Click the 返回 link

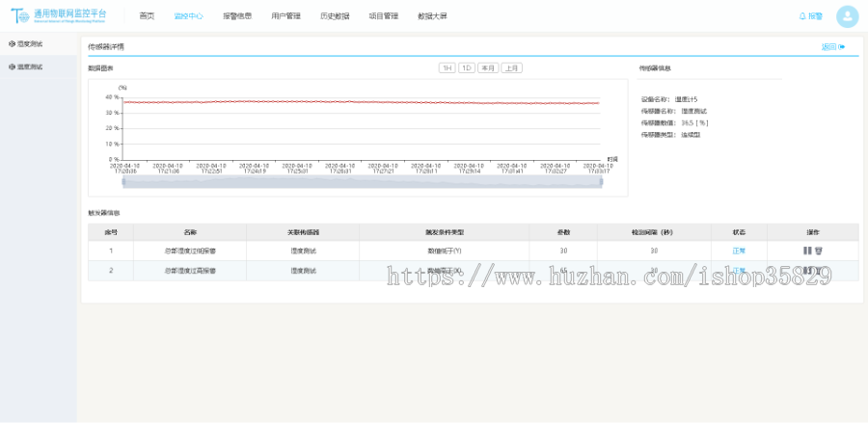pos(833,47)
